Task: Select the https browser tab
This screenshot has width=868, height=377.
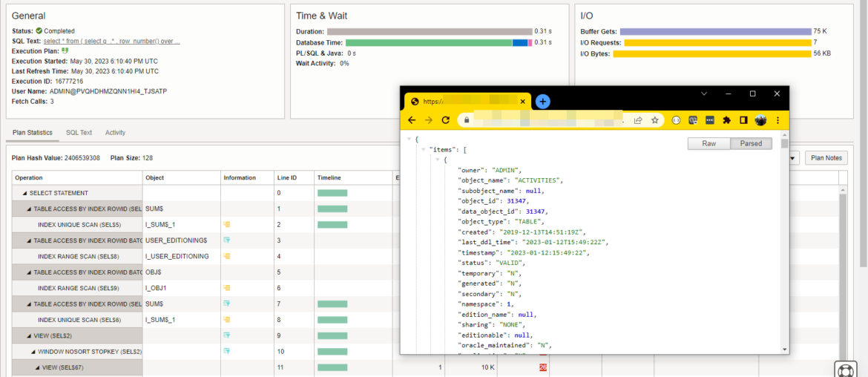Action: pos(467,102)
